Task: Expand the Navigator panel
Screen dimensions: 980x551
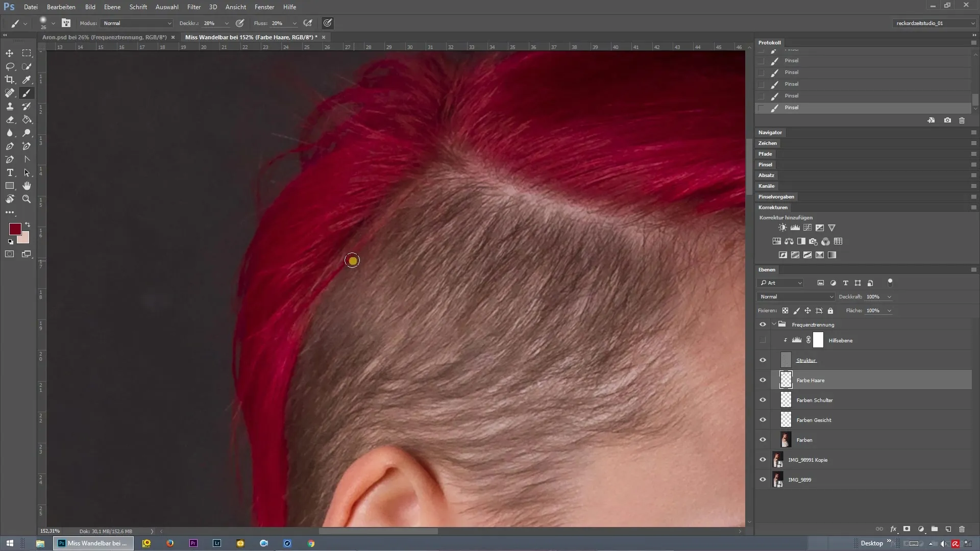Action: [x=770, y=133]
